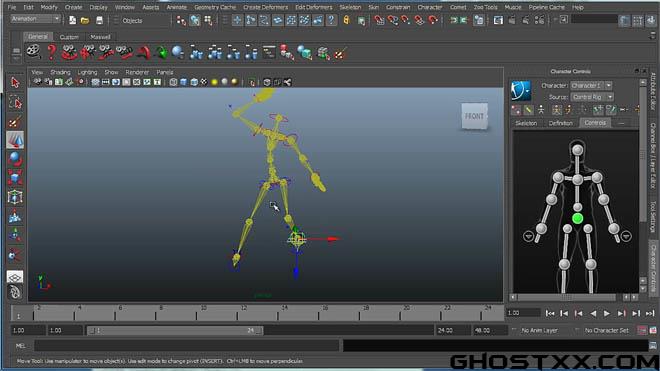Open the Animate menu
The width and height of the screenshot is (660, 371).
pyautogui.click(x=176, y=7)
